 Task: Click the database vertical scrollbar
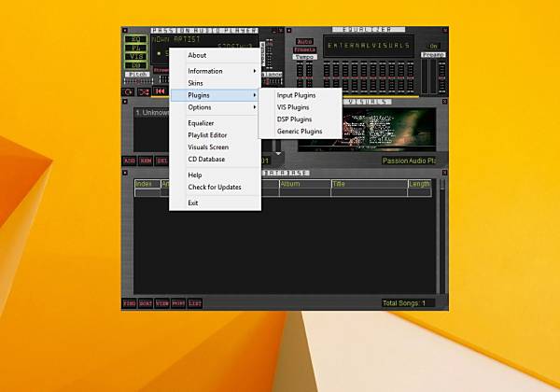pos(442,236)
